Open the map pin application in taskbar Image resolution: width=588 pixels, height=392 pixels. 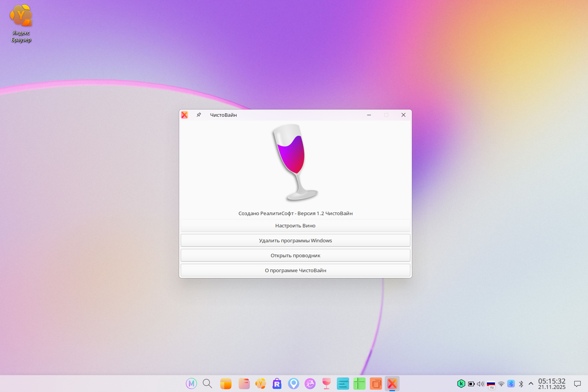(x=294, y=383)
